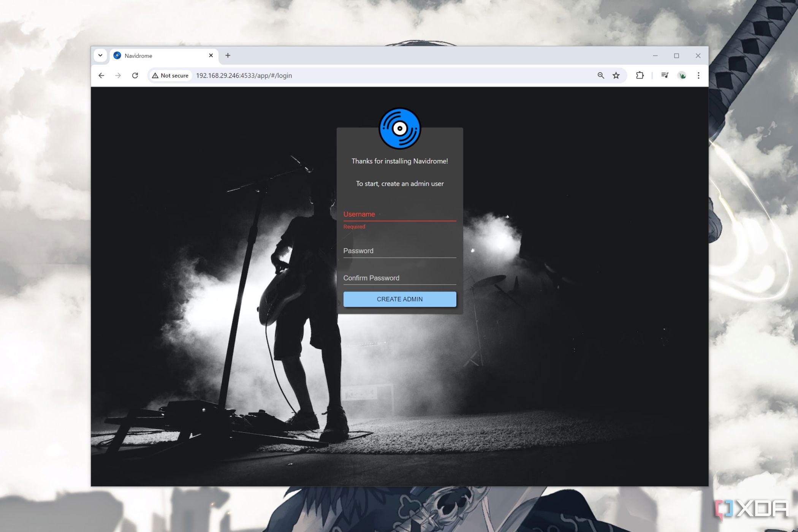Click the CREATE ADMIN button
Viewport: 798px width, 532px height.
[x=400, y=299]
